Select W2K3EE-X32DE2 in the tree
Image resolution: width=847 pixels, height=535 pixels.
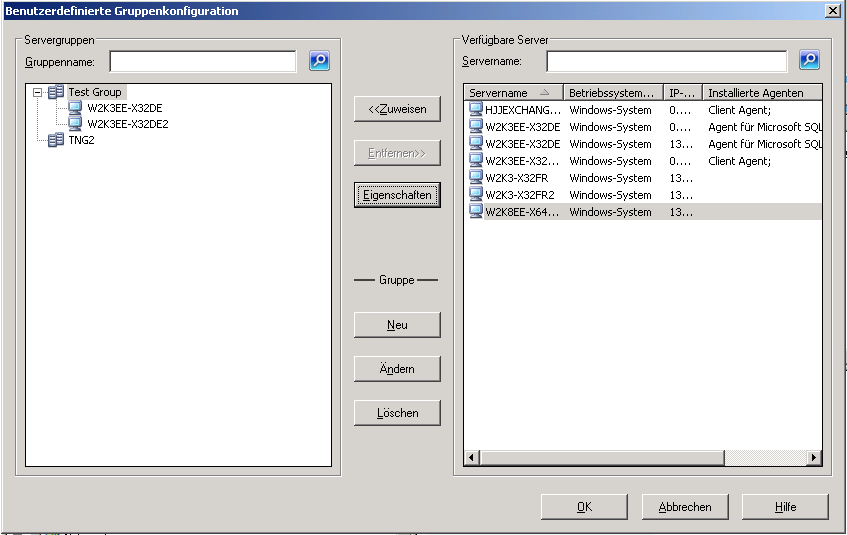click(128, 124)
